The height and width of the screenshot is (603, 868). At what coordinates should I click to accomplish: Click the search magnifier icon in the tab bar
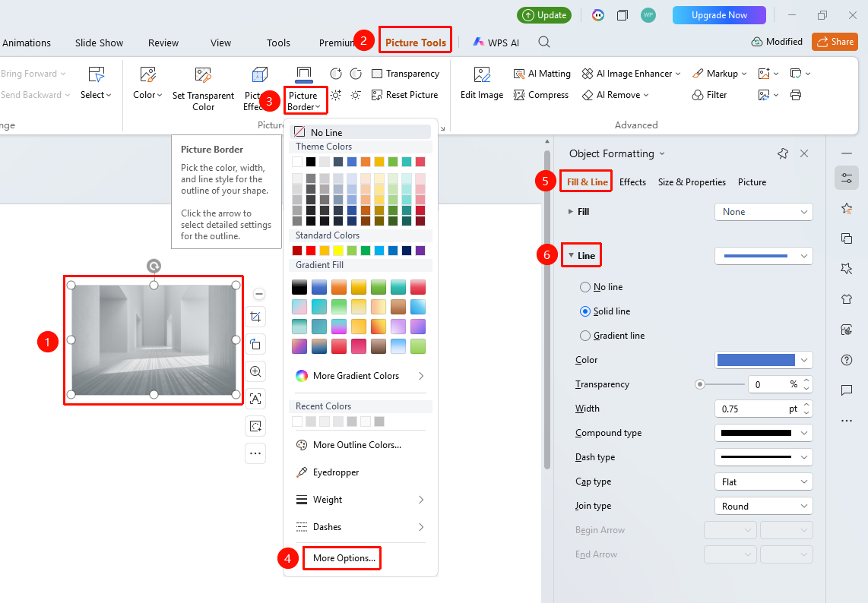point(544,42)
